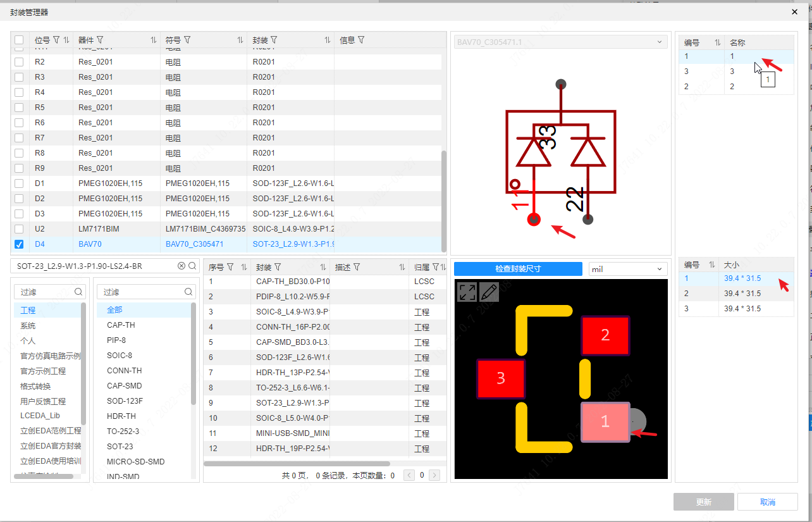Sort 编号 in the pad size table
This screenshot has height=522, width=812.
pos(711,265)
